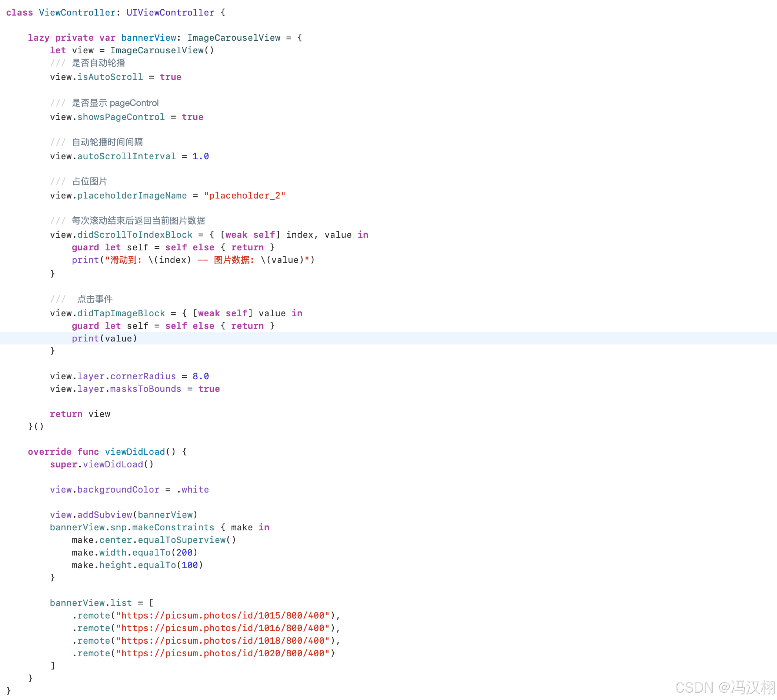Click the comment '是否显示 pageControl'
777x700 pixels.
[x=115, y=103]
